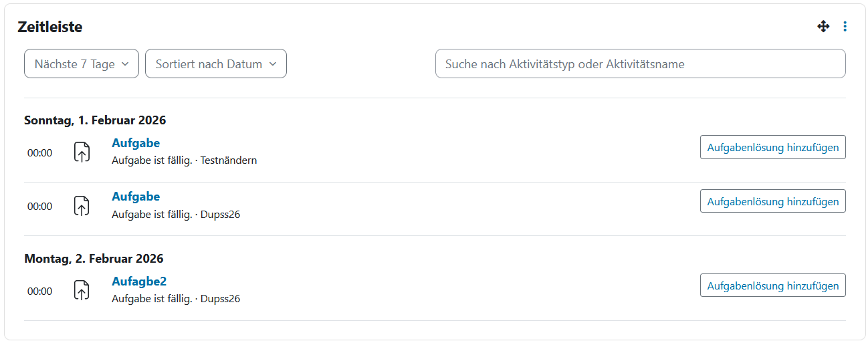Click the Testnändern course name text

229,160
